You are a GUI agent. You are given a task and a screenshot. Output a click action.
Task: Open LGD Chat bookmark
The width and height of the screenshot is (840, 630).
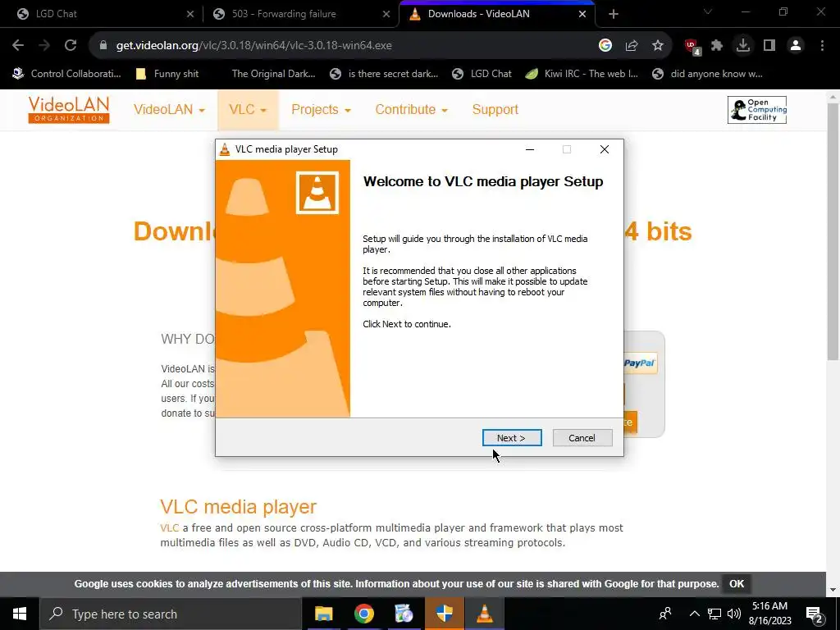point(482,74)
